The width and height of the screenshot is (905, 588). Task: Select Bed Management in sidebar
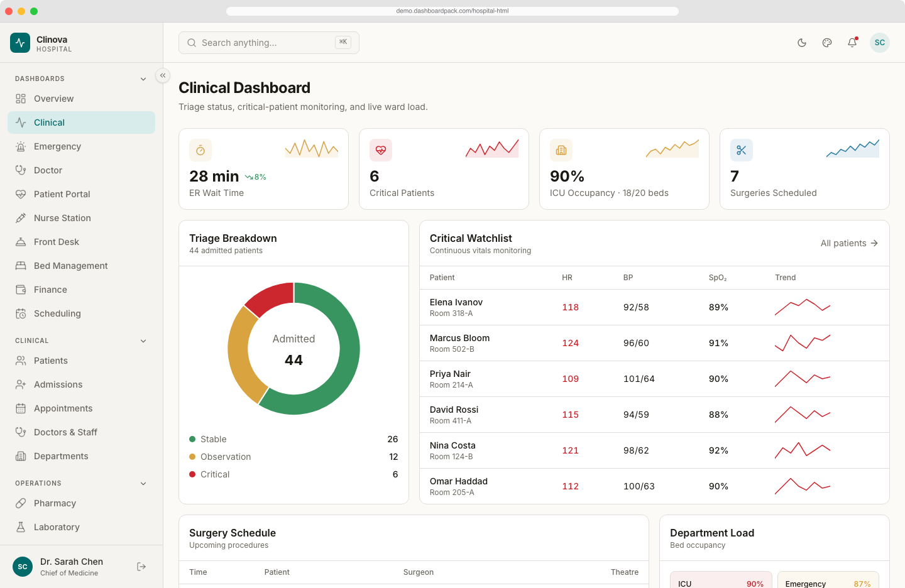81,266
